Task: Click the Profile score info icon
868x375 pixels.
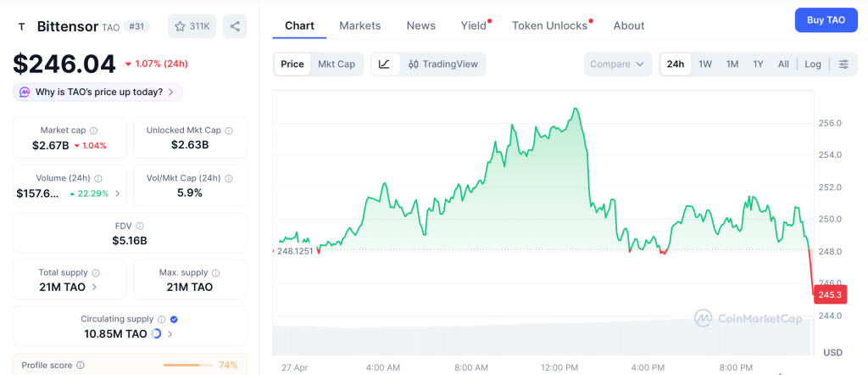Action: coord(81,365)
